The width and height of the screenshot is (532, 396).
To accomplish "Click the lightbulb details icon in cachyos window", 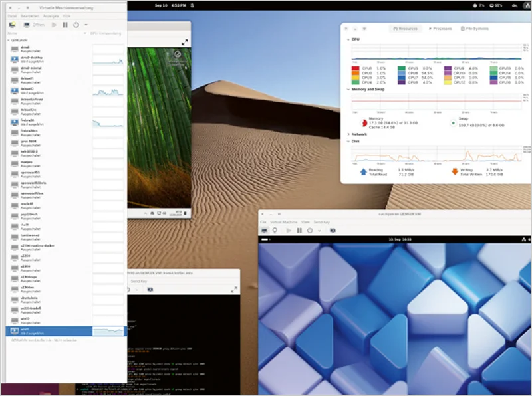I will click(x=276, y=231).
